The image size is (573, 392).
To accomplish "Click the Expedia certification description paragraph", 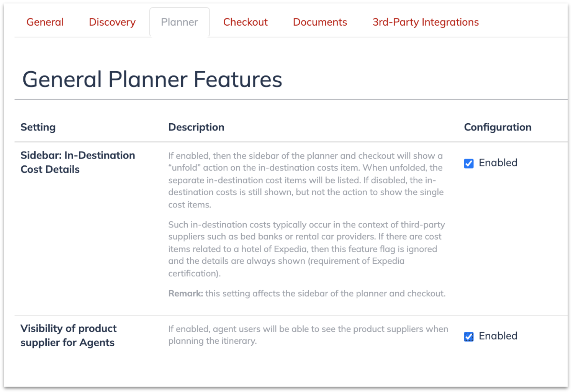I will click(306, 249).
